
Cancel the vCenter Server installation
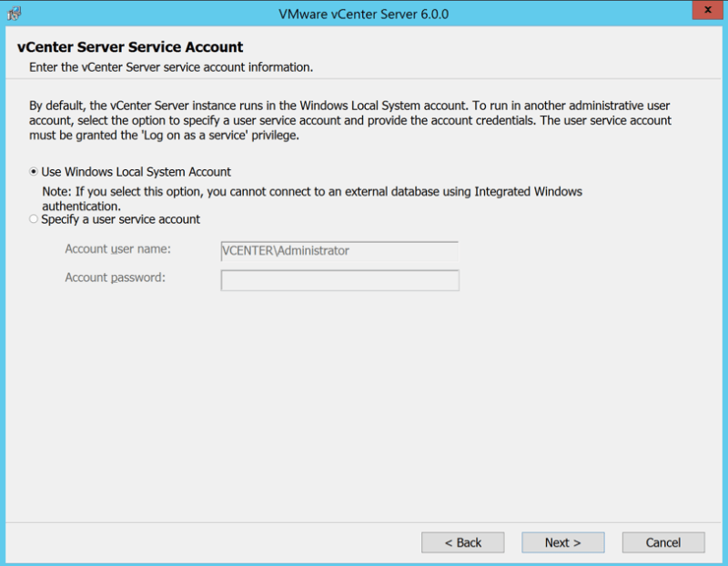coord(662,542)
